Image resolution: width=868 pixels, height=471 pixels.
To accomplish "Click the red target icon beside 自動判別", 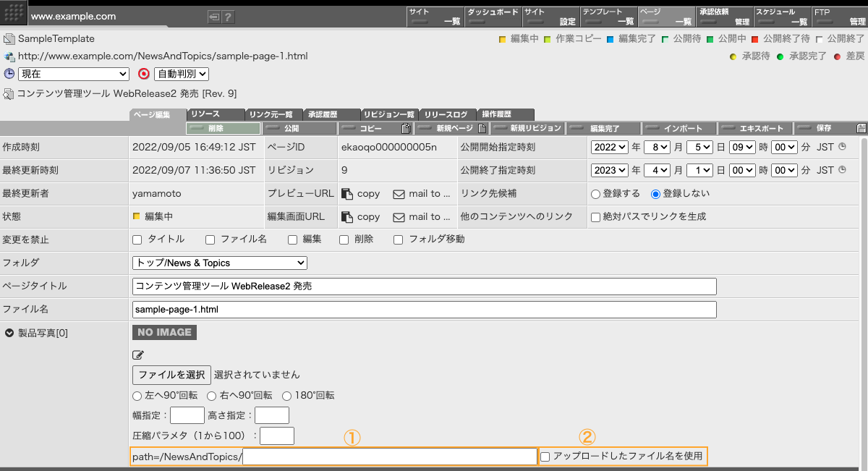I will point(143,74).
